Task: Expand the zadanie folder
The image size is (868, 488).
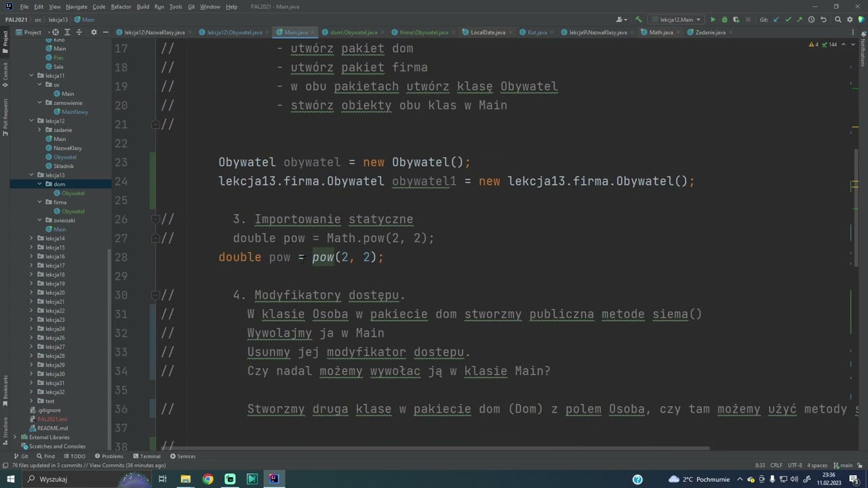Action: pos(39,130)
